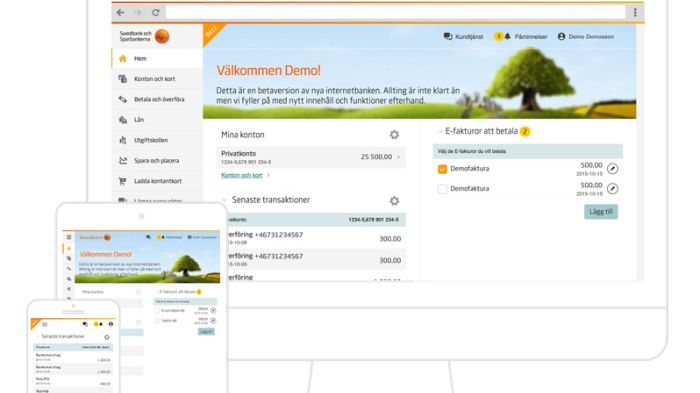Open Kundtjänst chat link

click(x=463, y=37)
